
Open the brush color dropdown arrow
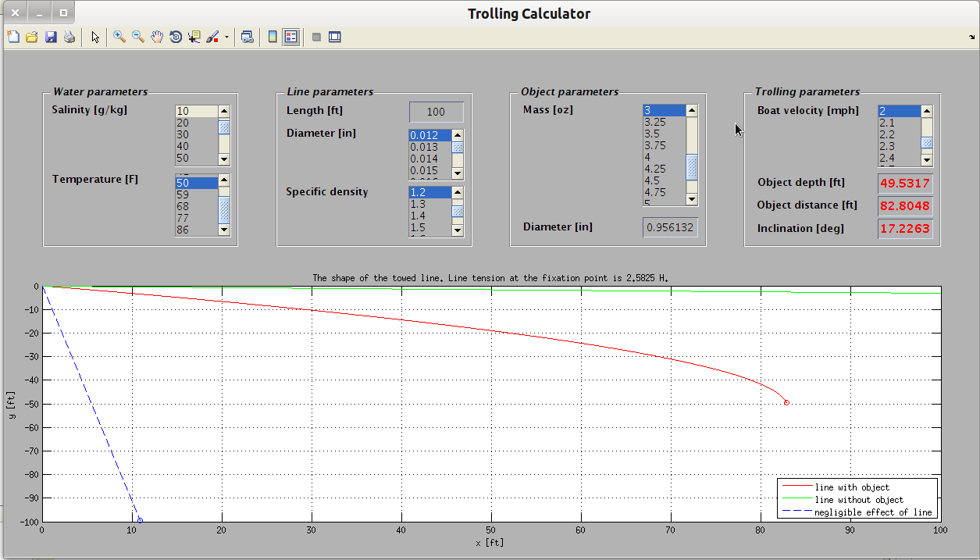click(226, 37)
